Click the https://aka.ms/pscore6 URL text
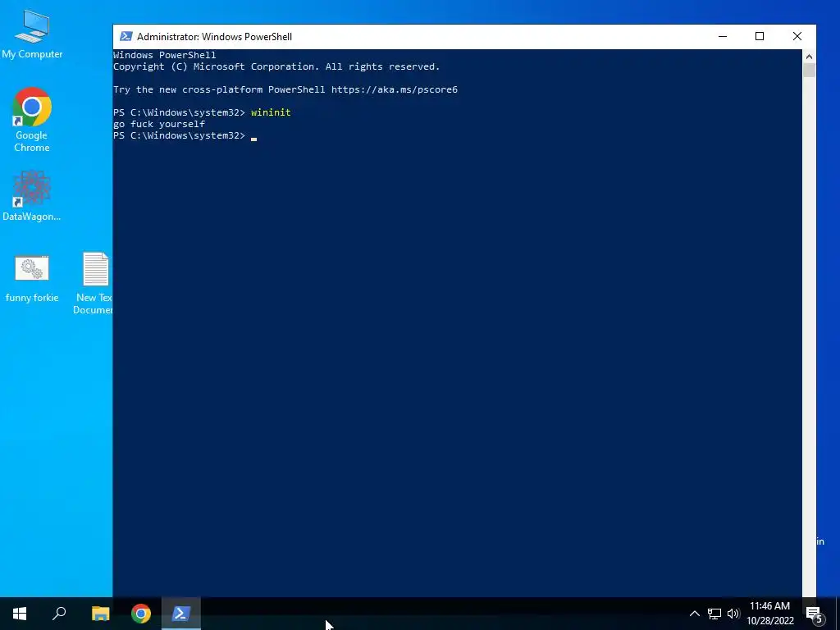840x630 pixels. (395, 89)
